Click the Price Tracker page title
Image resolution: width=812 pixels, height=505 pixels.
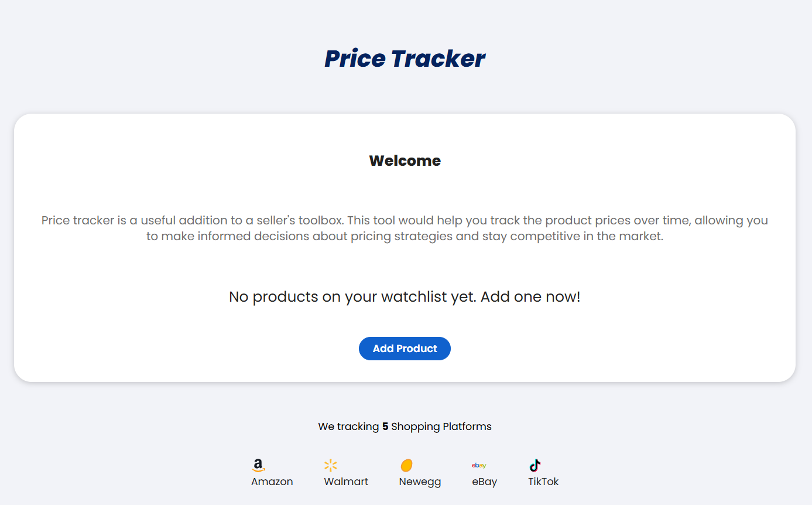click(x=405, y=59)
